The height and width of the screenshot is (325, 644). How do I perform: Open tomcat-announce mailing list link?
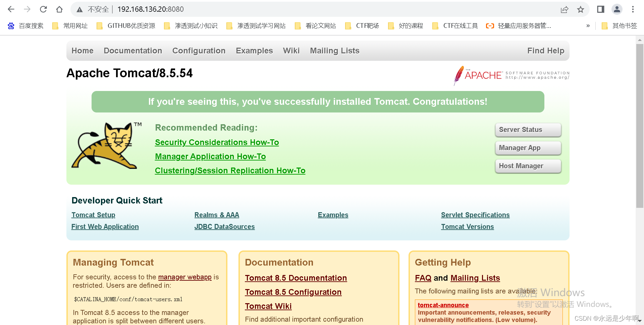443,305
